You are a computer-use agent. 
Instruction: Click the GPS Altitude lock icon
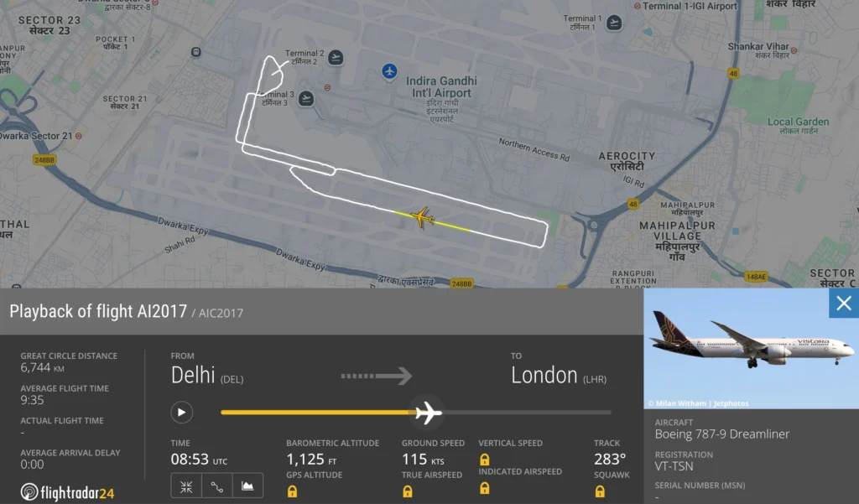click(x=293, y=491)
